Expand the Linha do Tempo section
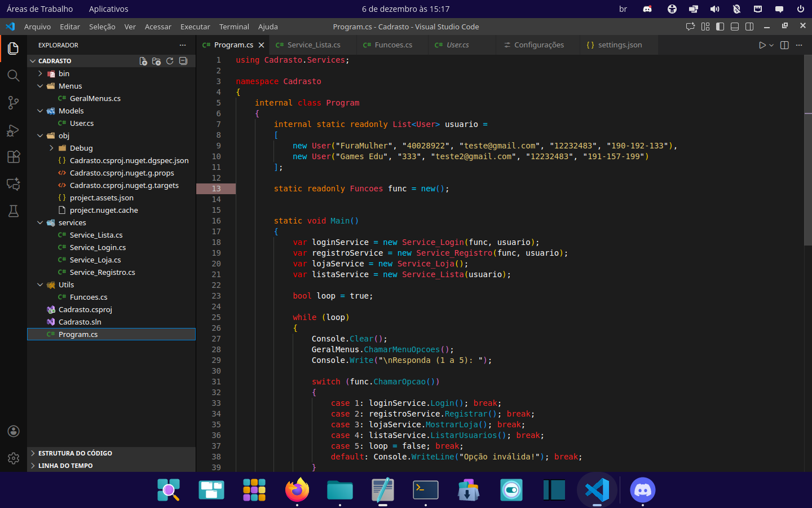 coord(111,466)
